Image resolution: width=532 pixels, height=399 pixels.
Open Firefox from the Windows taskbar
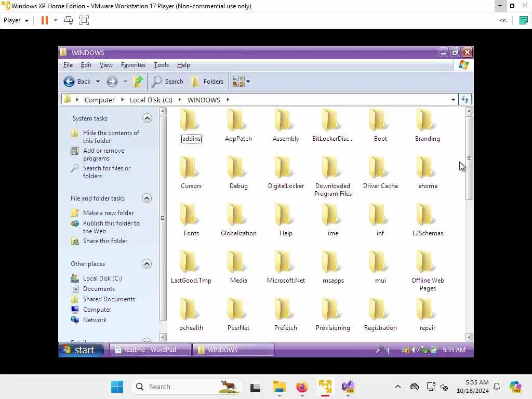tap(302, 387)
